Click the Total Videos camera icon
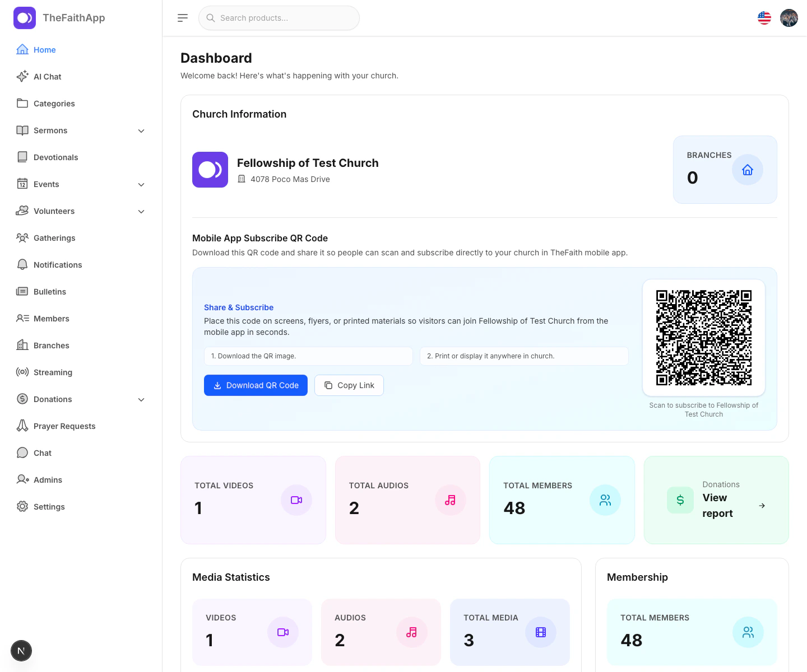 click(x=296, y=500)
